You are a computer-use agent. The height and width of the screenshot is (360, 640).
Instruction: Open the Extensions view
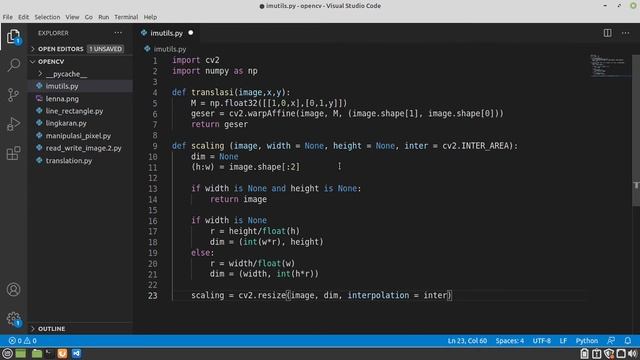click(x=13, y=153)
